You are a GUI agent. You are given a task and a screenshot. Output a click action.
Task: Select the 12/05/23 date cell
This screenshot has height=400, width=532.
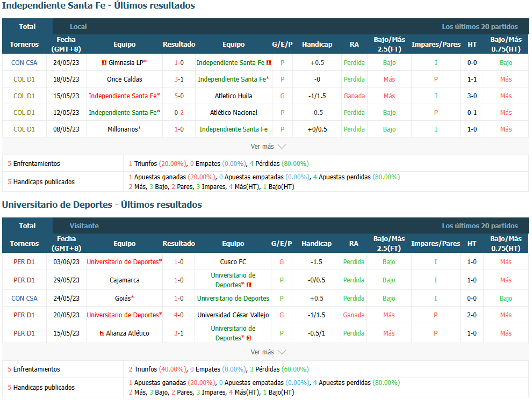click(x=66, y=113)
